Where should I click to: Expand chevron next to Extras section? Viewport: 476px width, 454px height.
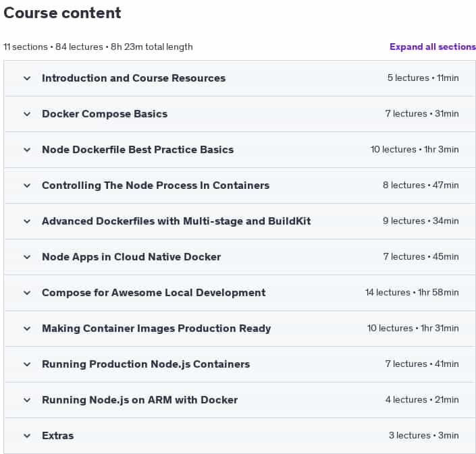point(27,436)
